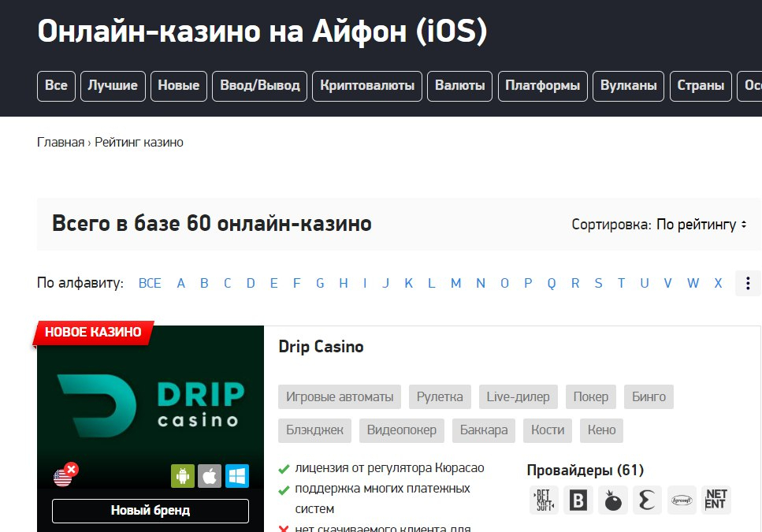Open the Страны filter tab

[701, 86]
